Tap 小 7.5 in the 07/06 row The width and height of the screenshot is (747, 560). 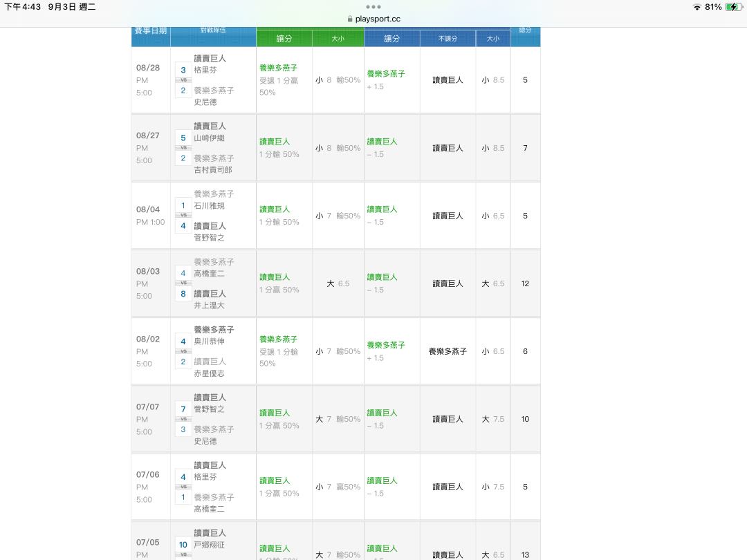tap(493, 487)
